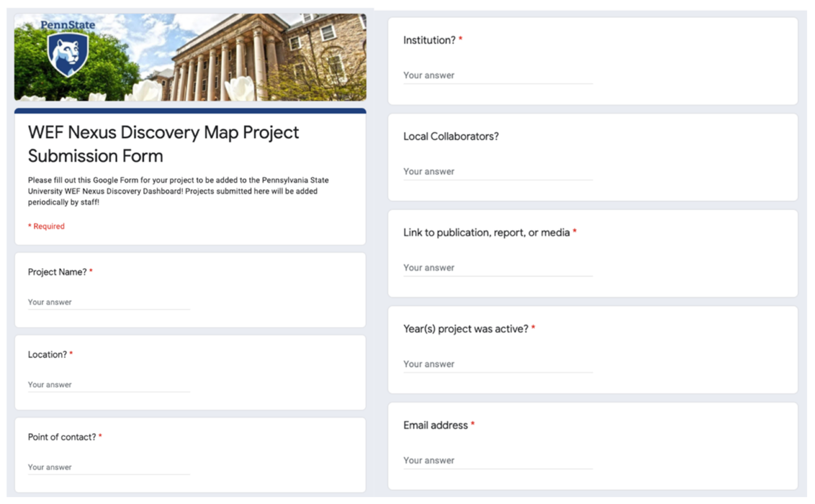815x504 pixels.
Task: Click the Institution answer field
Action: [x=498, y=75]
